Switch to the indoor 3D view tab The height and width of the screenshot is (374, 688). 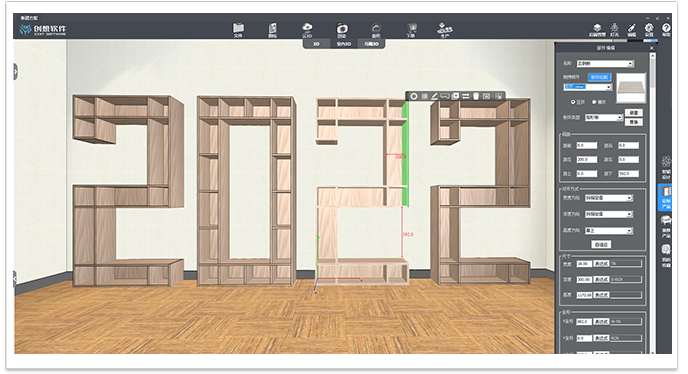(x=344, y=44)
